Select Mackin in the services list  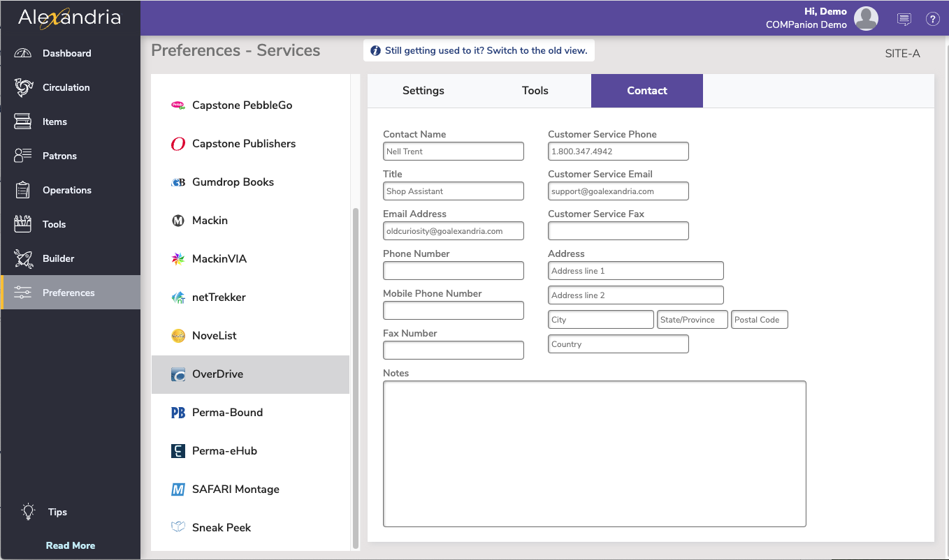coord(210,221)
